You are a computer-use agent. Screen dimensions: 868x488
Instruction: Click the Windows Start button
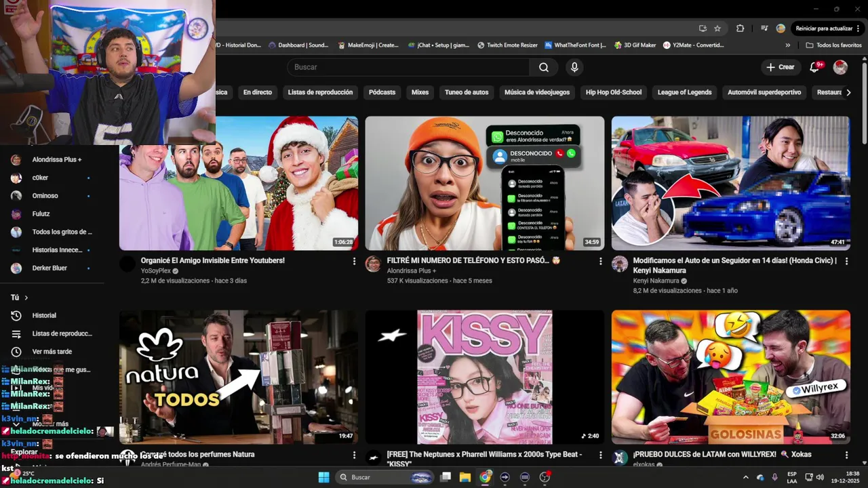point(323,477)
